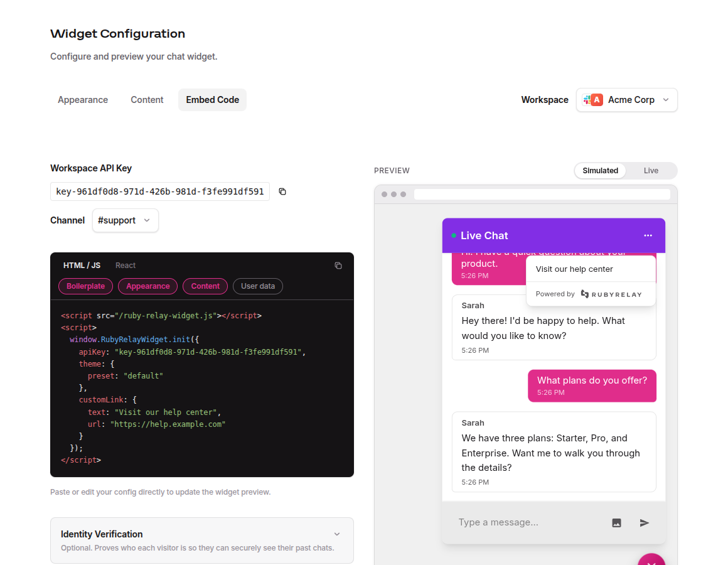Click the text "Visit our help center" code line
728x565 pixels.
pos(154,412)
